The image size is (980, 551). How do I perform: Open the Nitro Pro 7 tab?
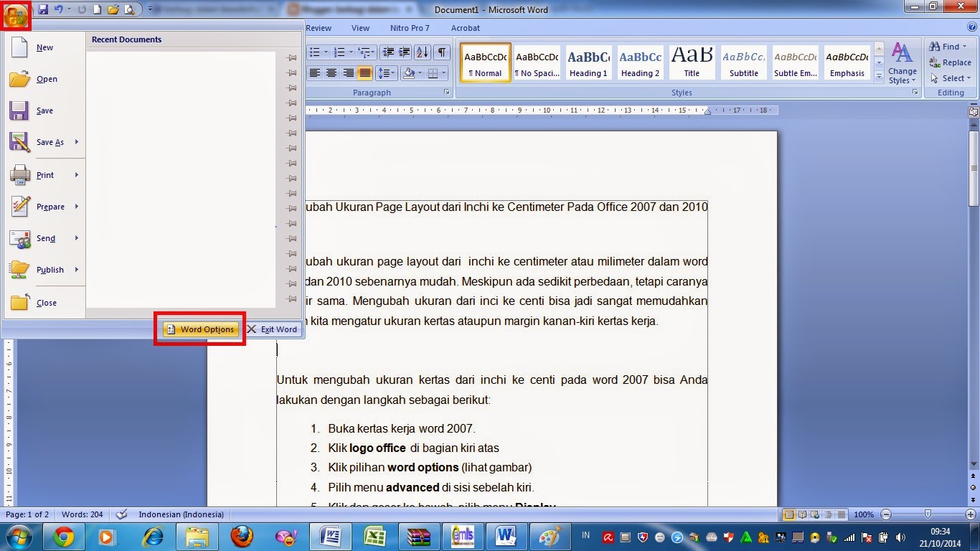(x=410, y=28)
